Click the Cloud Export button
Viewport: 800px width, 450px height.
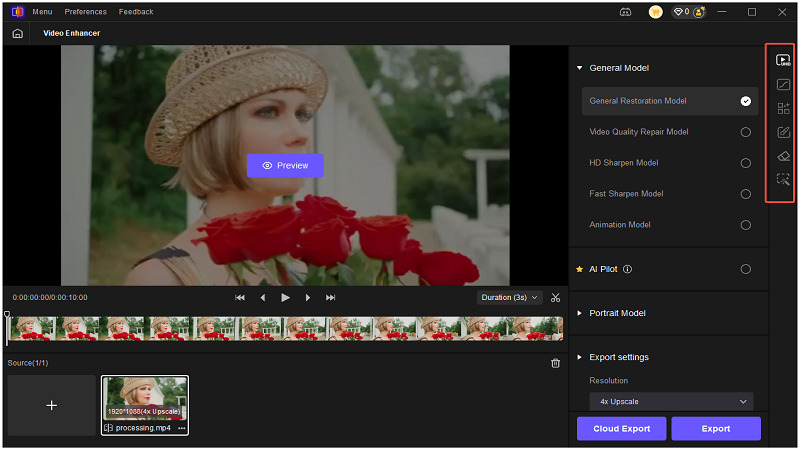tap(620, 429)
